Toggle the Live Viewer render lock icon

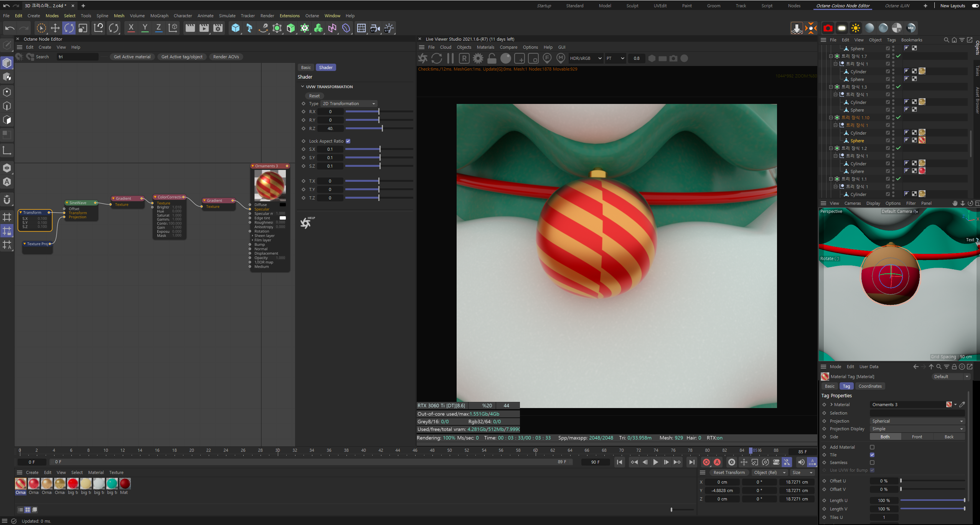[x=492, y=58]
